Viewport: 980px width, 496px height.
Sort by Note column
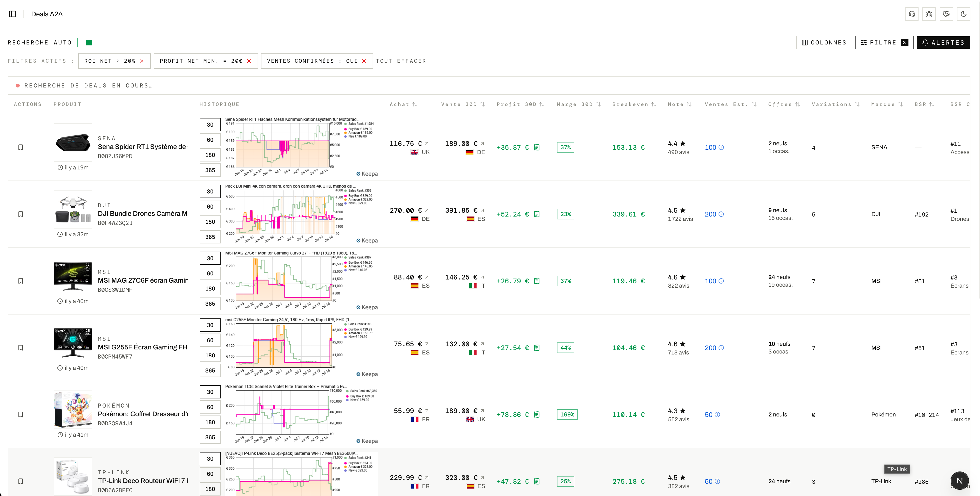[679, 104]
